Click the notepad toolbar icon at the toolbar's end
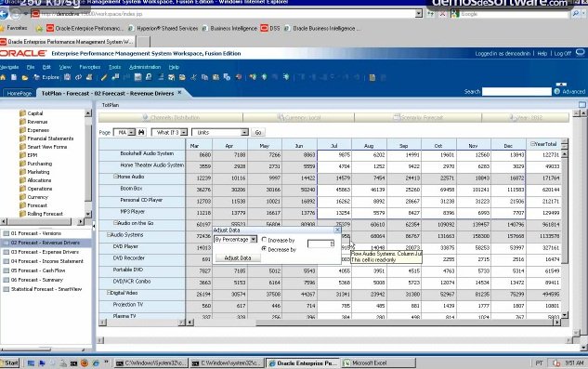This screenshot has height=369, width=588. pos(372,78)
